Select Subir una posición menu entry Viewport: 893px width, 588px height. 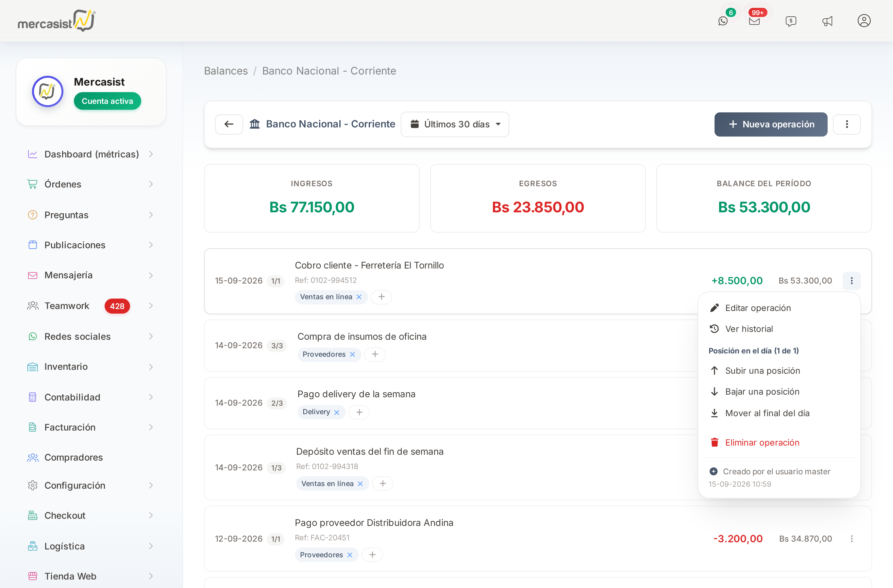pos(779,370)
